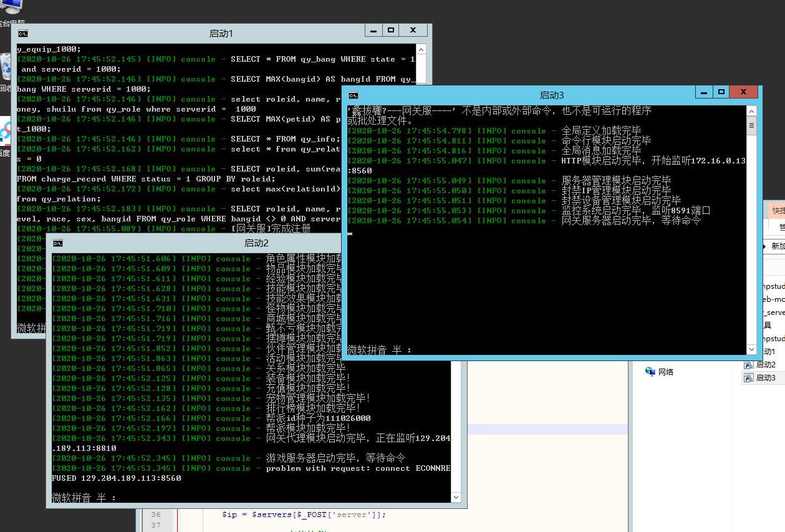
Task: Click the cmd icon in 启动3 title bar
Action: [353, 95]
